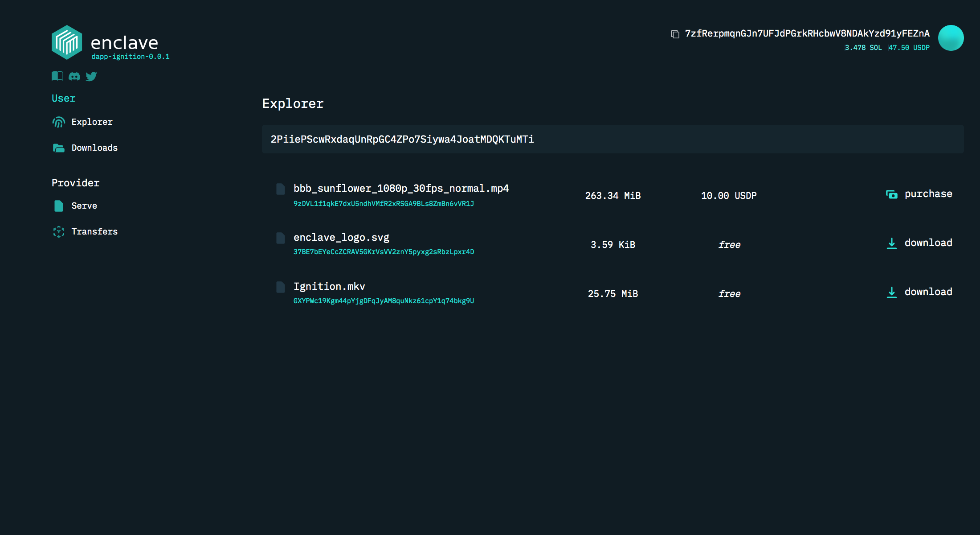This screenshot has width=980, height=535.
Task: Click the Transfers cube icon
Action: point(59,232)
